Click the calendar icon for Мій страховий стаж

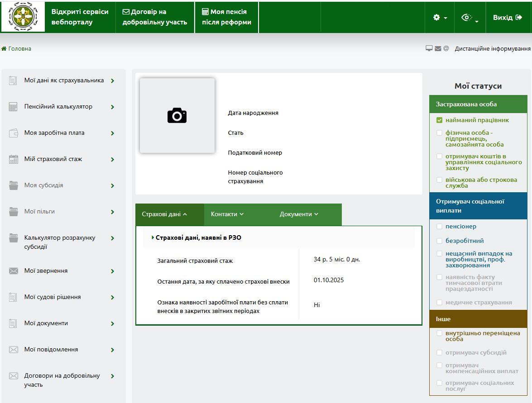[14, 159]
